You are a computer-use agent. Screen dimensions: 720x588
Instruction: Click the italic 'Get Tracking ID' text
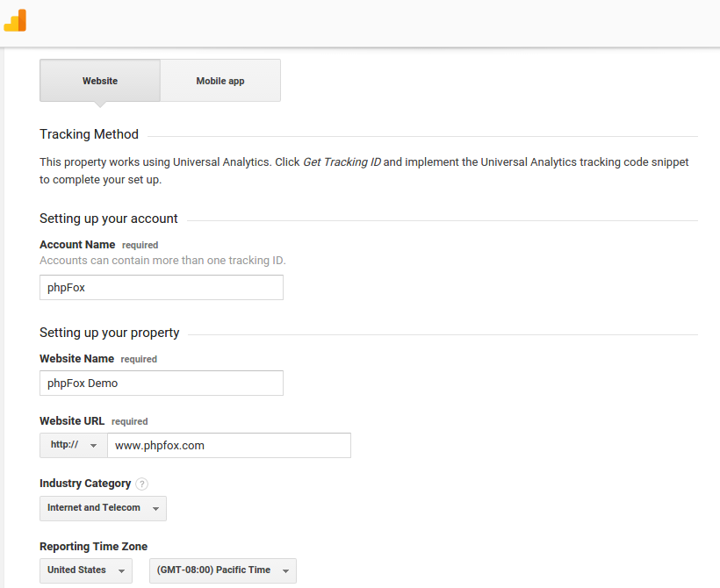(x=342, y=162)
